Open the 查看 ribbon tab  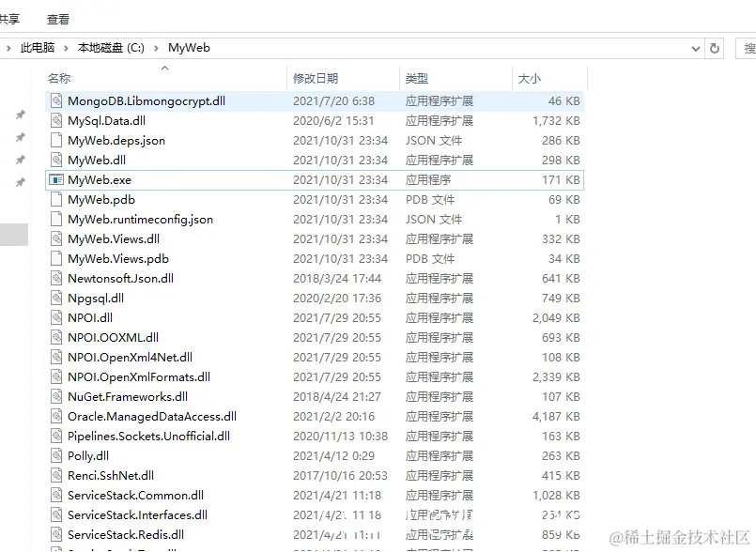click(58, 20)
